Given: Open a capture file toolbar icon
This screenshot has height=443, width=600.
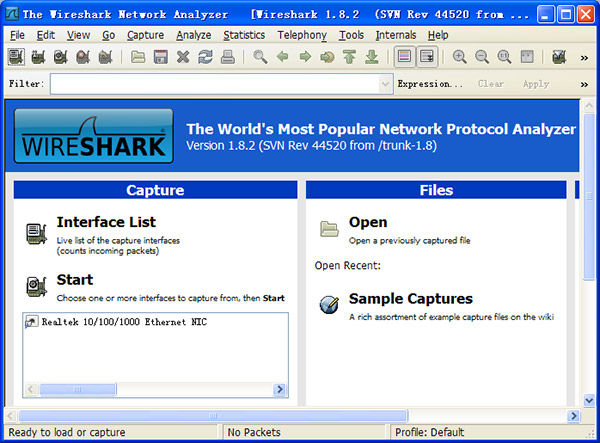Looking at the screenshot, I should [x=138, y=57].
